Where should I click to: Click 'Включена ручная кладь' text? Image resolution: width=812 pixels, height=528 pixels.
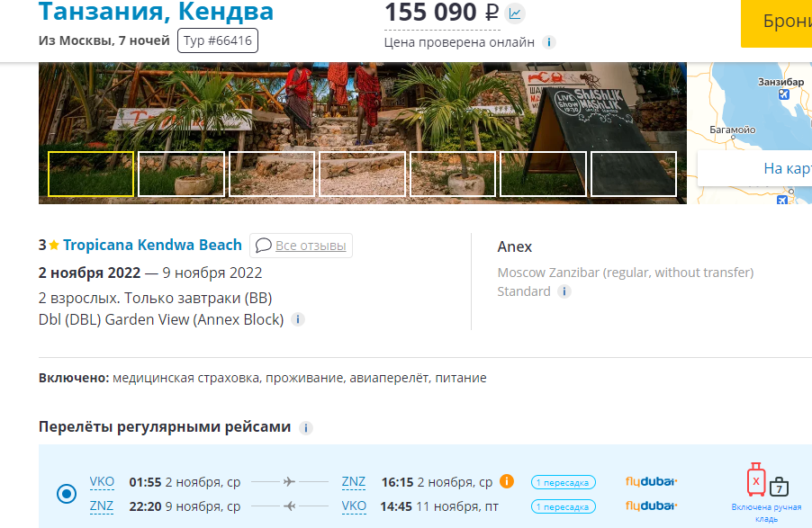coord(766,513)
